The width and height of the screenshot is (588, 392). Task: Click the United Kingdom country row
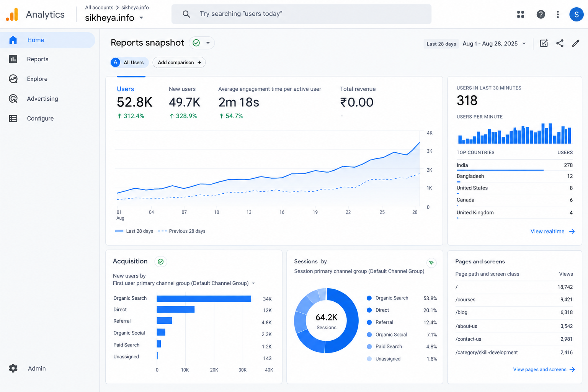pos(514,213)
